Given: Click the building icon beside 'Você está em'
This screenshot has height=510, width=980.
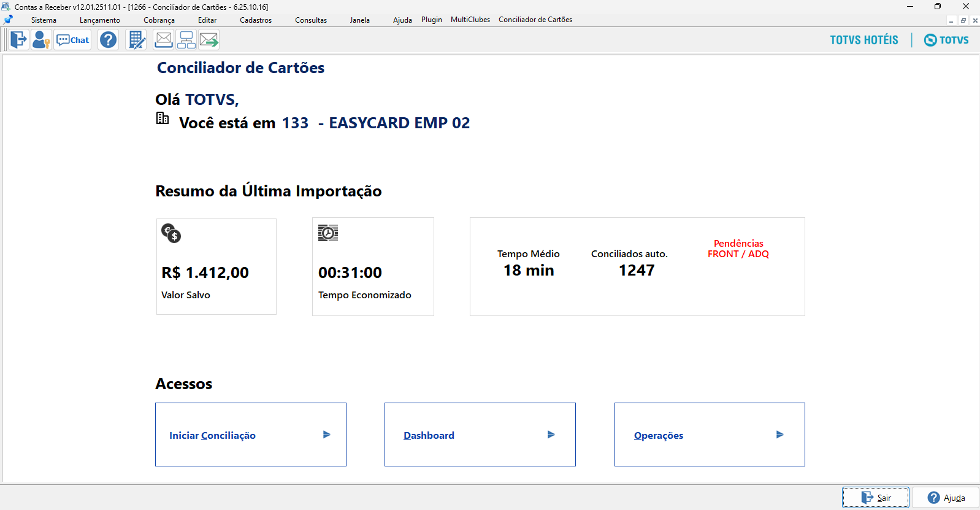Looking at the screenshot, I should (x=163, y=118).
